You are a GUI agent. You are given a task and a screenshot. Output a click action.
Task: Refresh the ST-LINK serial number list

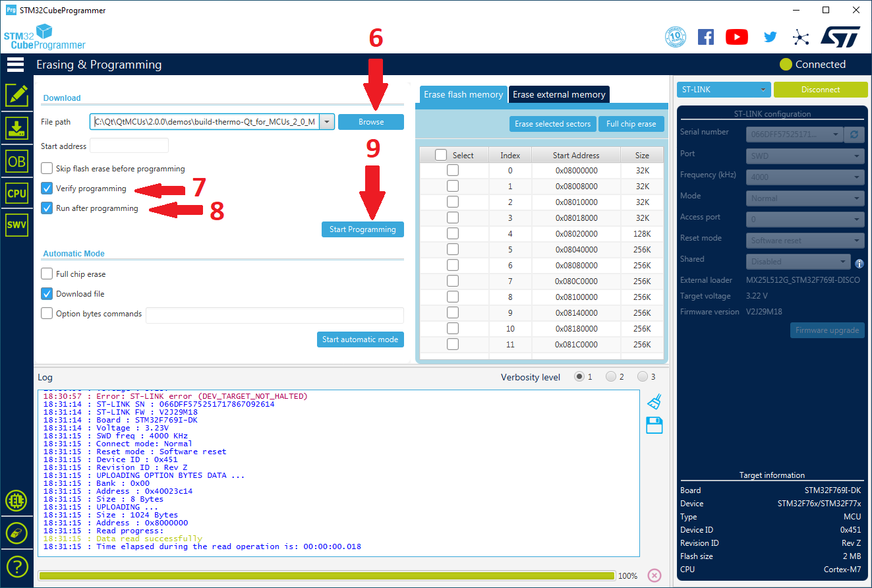854,134
